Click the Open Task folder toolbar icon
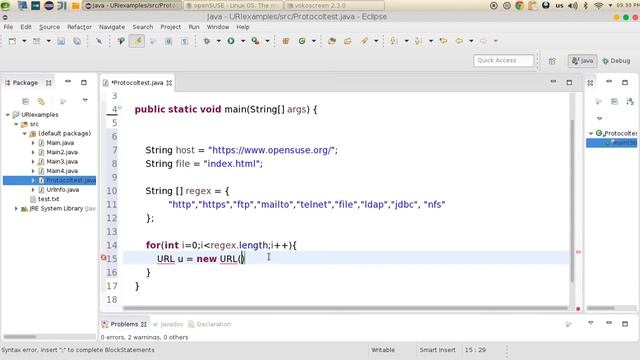 [348, 41]
